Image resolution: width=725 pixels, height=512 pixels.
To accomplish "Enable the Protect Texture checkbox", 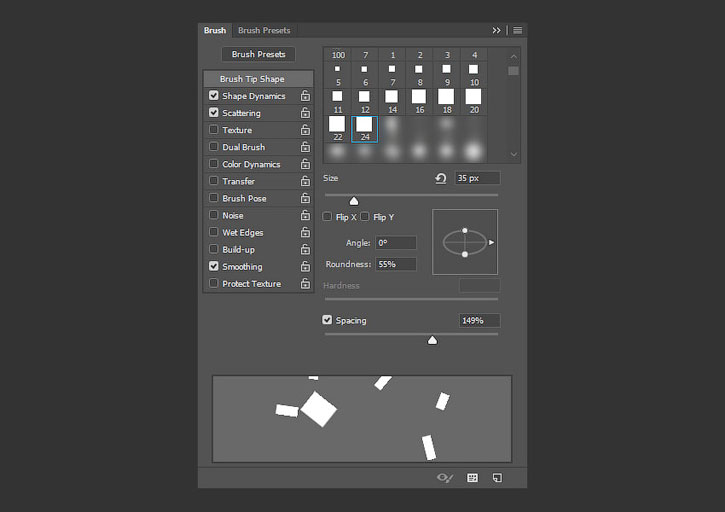I will (214, 283).
